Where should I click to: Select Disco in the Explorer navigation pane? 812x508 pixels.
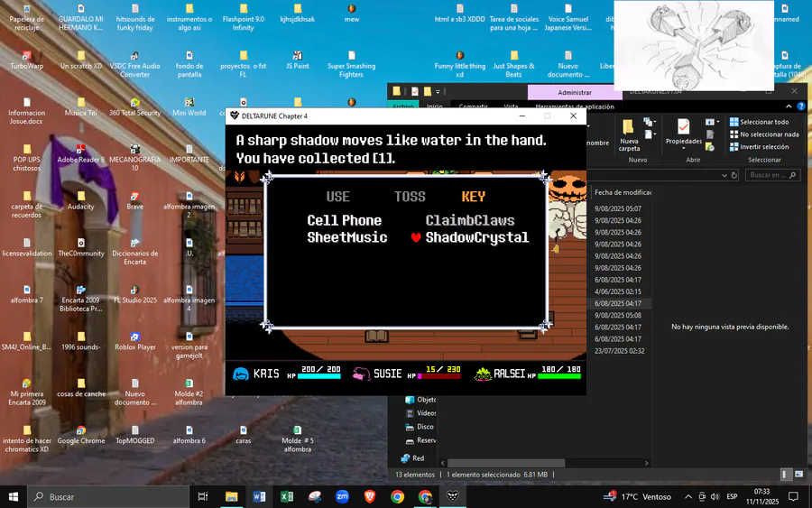point(420,427)
